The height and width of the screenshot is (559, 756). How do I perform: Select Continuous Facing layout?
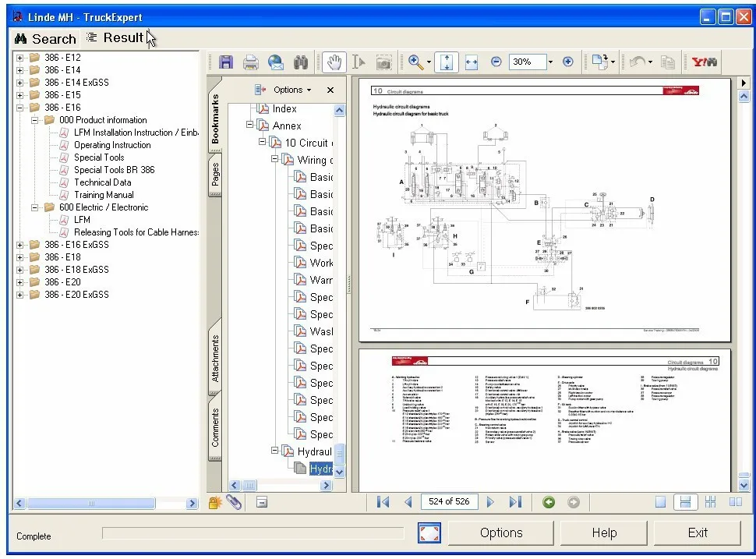710,502
